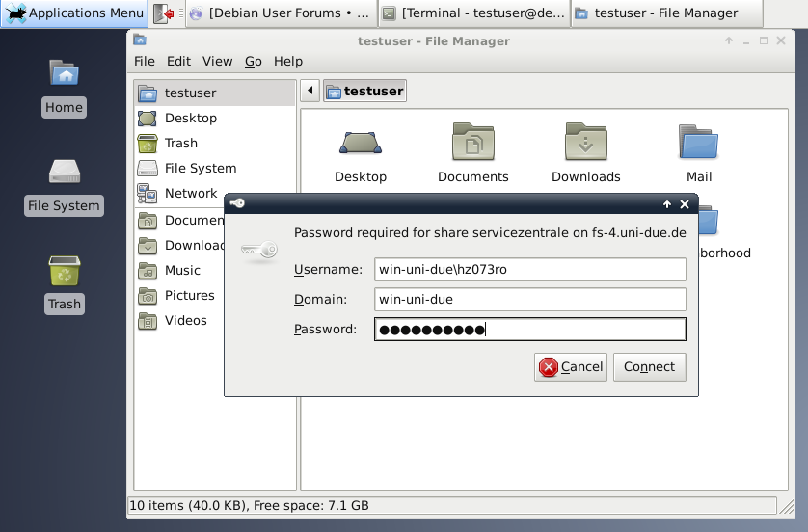The width and height of the screenshot is (808, 532).
Task: Open the Documents folder icon
Action: (x=473, y=152)
